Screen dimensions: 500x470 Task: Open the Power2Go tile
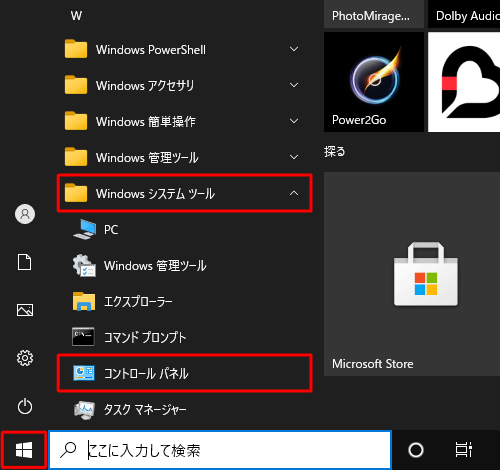click(374, 82)
